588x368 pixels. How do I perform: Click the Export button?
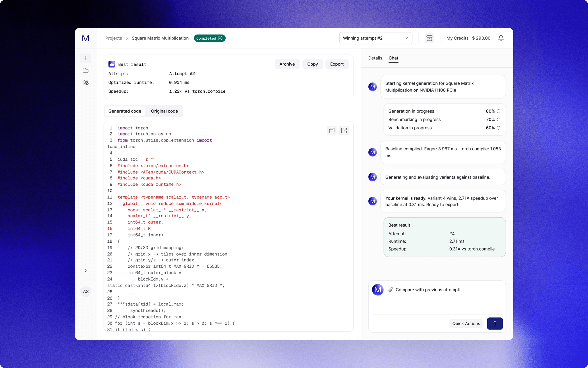click(336, 64)
